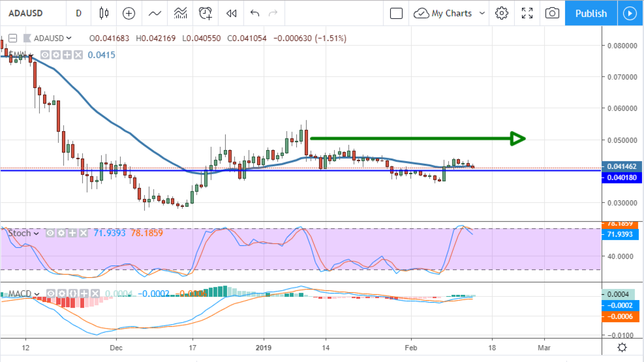Create a price alert
The width and height of the screenshot is (644, 362).
click(206, 13)
